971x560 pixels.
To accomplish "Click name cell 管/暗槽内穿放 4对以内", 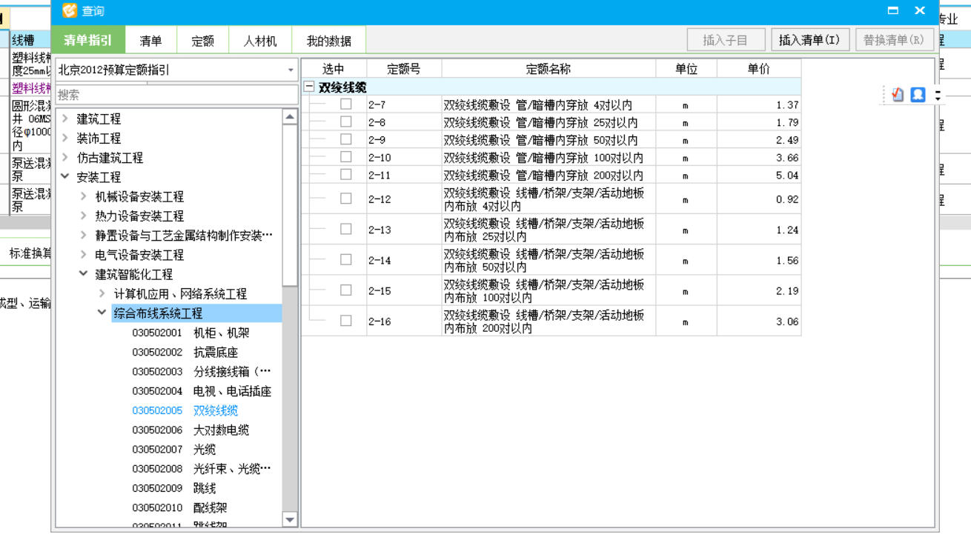I will [x=549, y=104].
